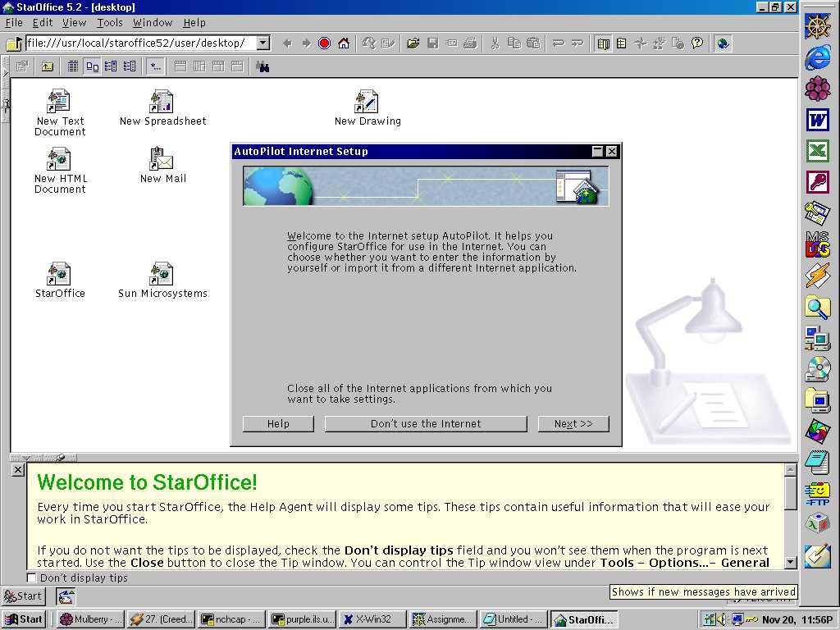Click the Redo arrow icon
The image size is (840, 630).
pyautogui.click(x=577, y=43)
